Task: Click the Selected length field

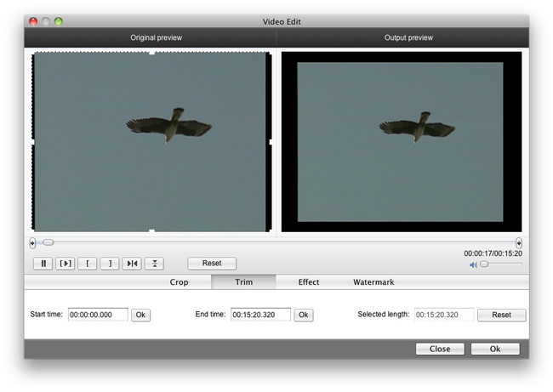Action: pos(444,315)
